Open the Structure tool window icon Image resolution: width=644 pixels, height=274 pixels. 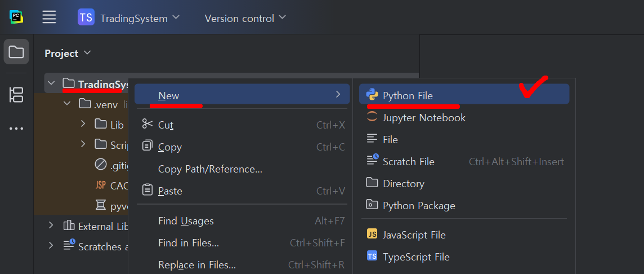pyautogui.click(x=16, y=95)
